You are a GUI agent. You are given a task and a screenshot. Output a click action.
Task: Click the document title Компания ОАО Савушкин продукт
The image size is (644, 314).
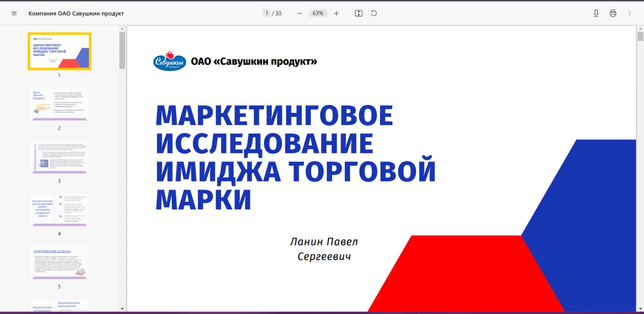coord(76,13)
